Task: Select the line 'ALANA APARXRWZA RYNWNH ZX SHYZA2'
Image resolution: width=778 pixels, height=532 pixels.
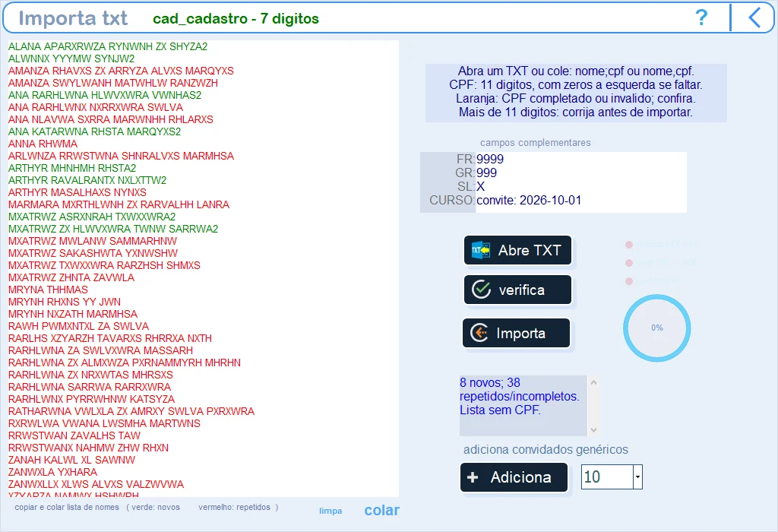Action: (108, 46)
